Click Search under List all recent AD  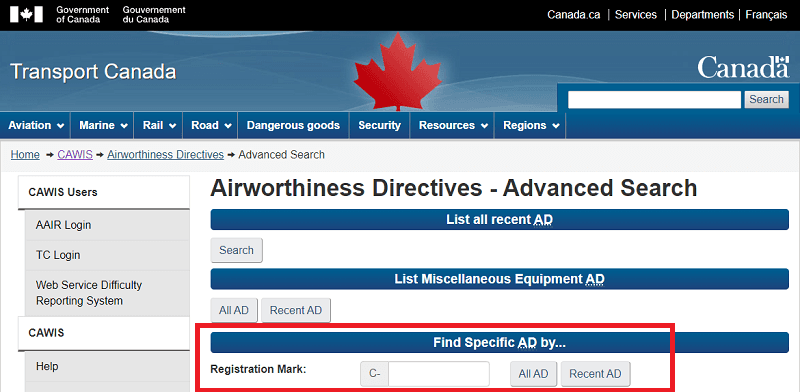237,250
